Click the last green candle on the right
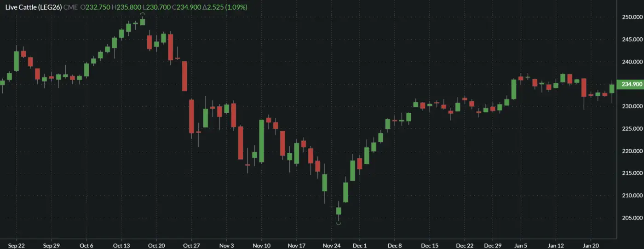The height and width of the screenshot is (249, 644). [612, 89]
